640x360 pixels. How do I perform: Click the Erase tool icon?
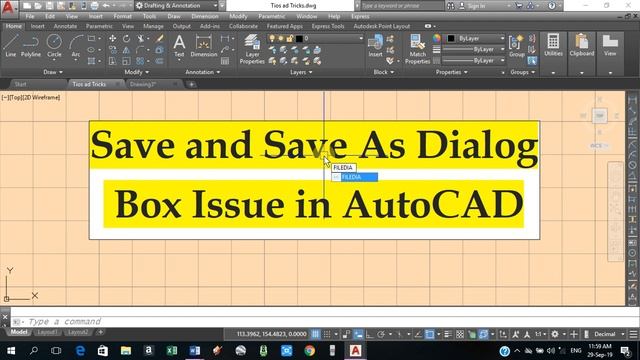[x=160, y=38]
